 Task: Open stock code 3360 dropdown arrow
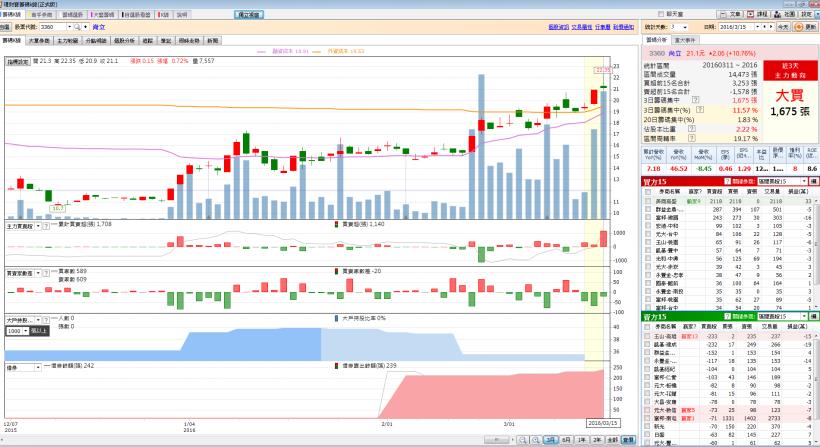(x=70, y=27)
